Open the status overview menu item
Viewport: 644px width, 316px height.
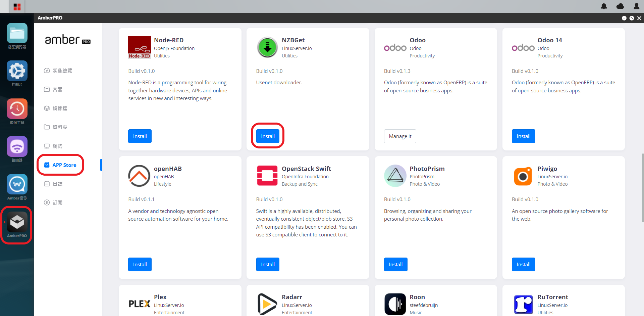(x=58, y=71)
